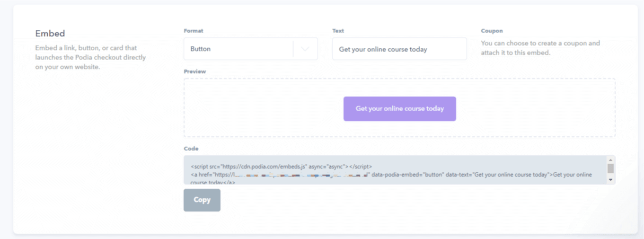Click the Preview label
Image resolution: width=644 pixels, height=239 pixels.
(194, 71)
